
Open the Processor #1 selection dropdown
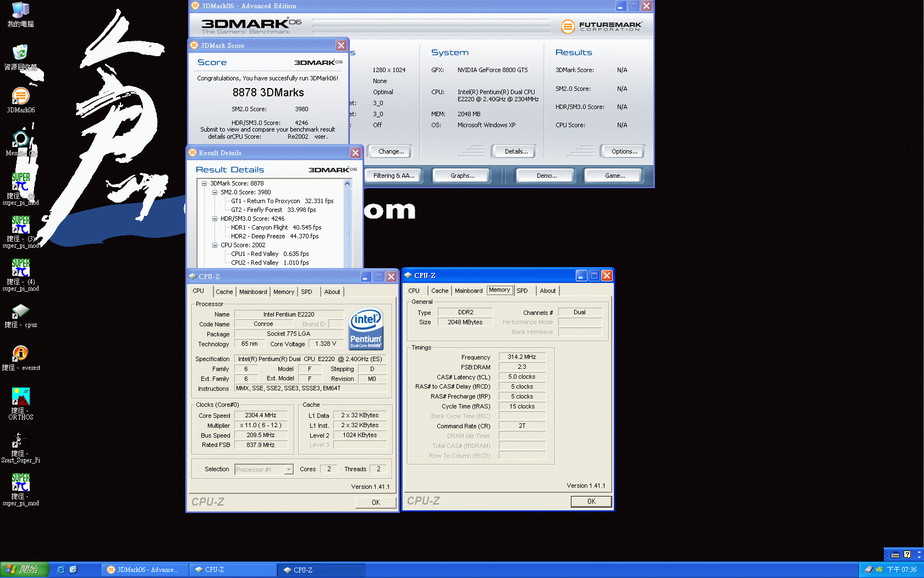(x=289, y=470)
